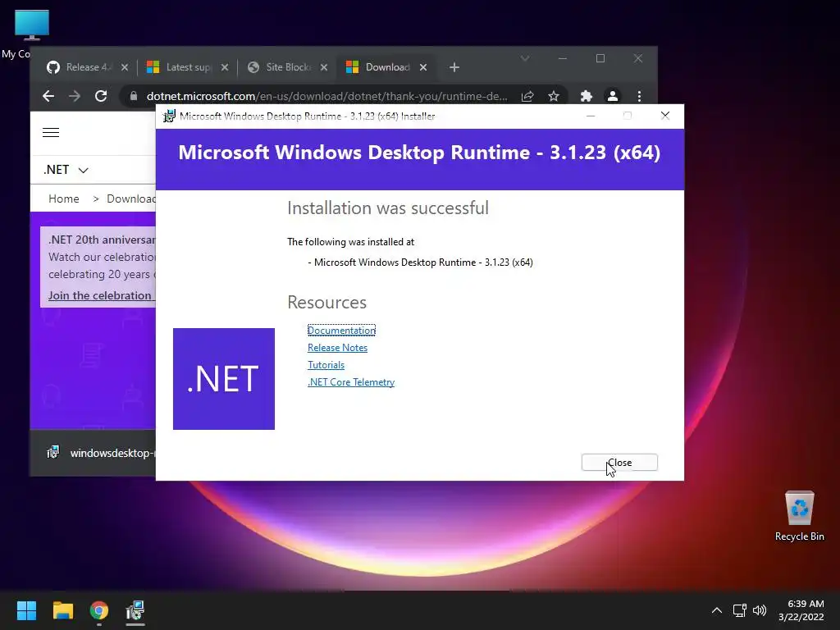Close the Download tab in Chrome
The image size is (840, 630).
tap(423, 67)
